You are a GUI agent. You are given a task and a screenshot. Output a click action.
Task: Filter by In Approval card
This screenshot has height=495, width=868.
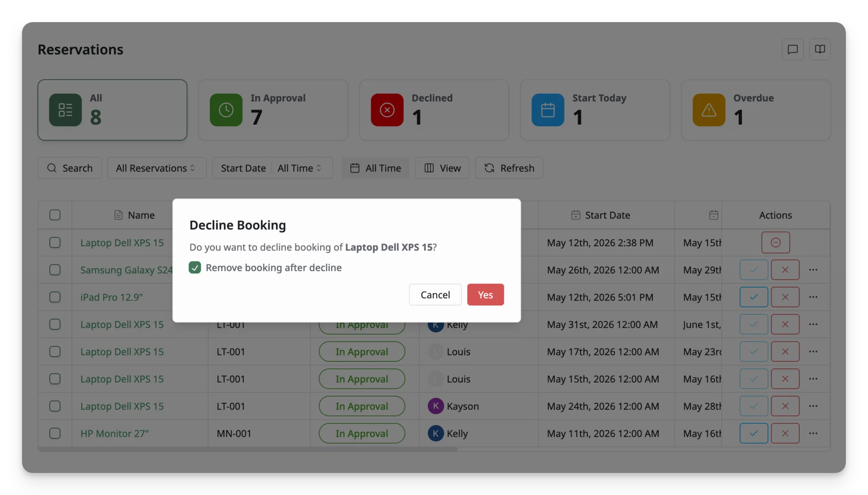[x=273, y=110]
